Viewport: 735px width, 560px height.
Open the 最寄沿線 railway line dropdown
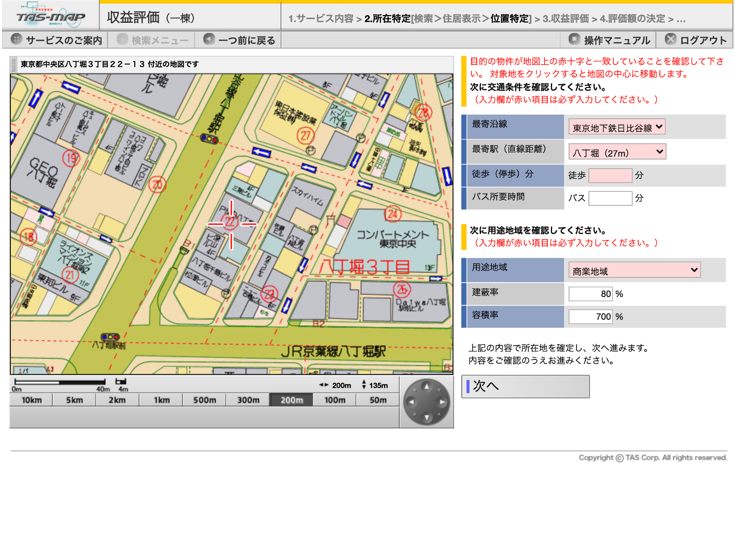[616, 127]
